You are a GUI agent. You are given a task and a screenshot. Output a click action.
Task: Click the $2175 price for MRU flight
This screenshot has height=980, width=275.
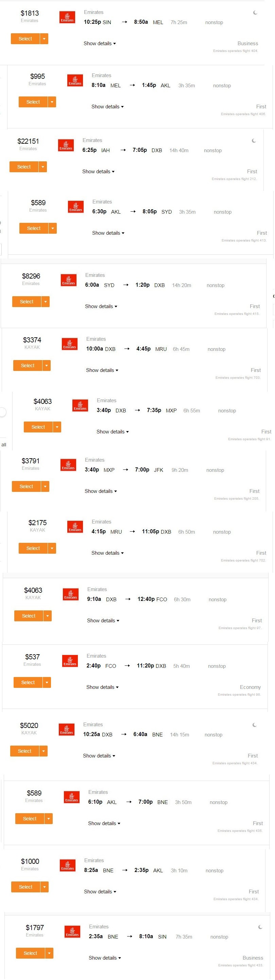tap(37, 523)
